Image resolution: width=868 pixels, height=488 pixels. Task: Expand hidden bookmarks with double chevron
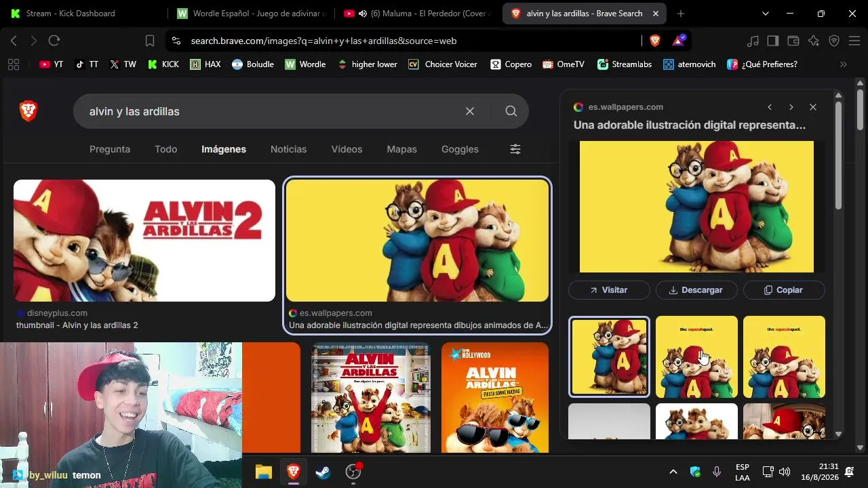[844, 64]
